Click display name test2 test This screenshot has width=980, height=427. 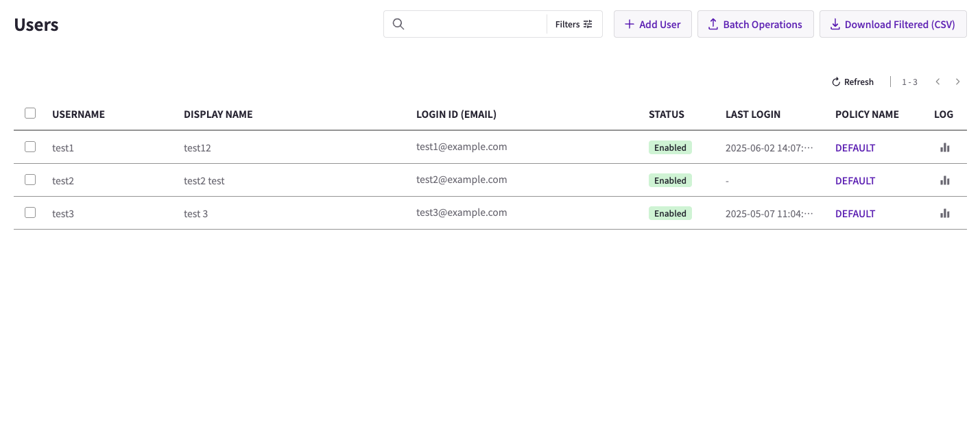point(204,181)
